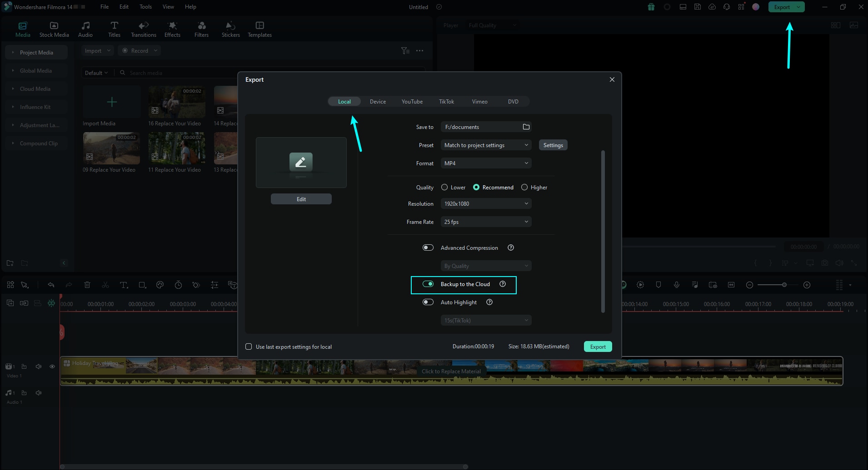This screenshot has width=868, height=470.
Task: Open the Effects panel
Action: coord(172,30)
